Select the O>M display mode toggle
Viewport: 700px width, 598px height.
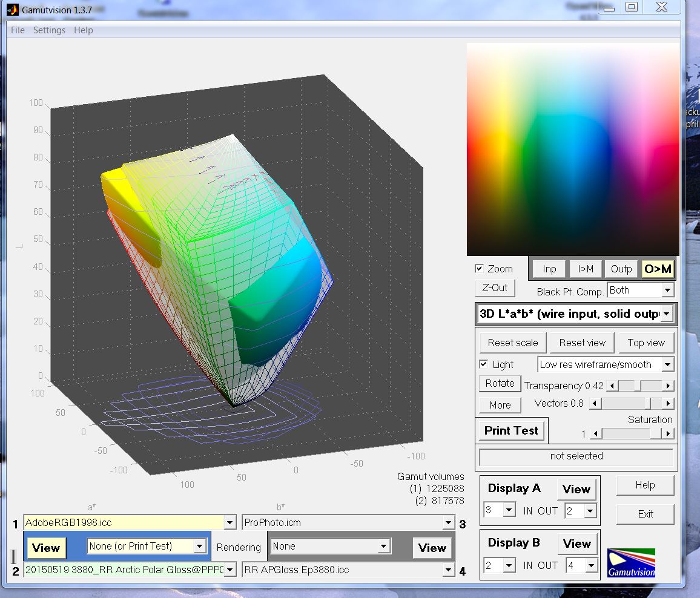click(x=658, y=269)
